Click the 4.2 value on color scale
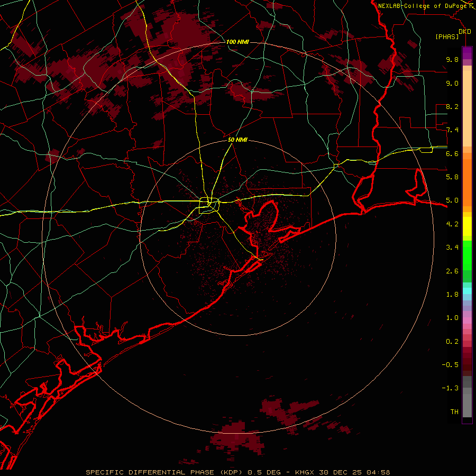The height and width of the screenshot is (476, 476). point(452,224)
